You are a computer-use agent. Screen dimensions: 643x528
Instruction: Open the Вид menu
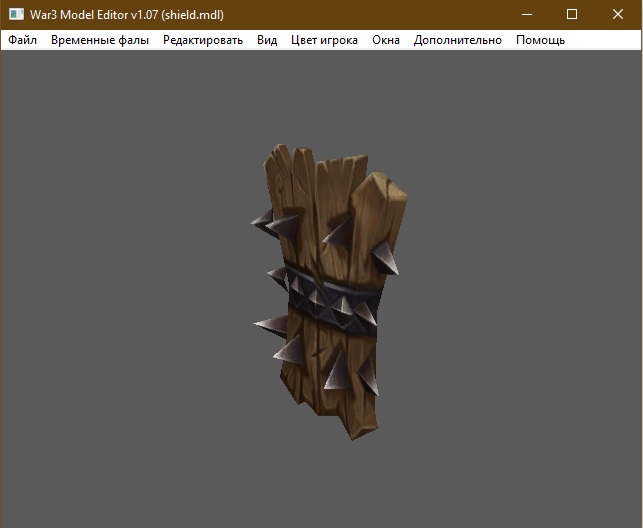(267, 40)
